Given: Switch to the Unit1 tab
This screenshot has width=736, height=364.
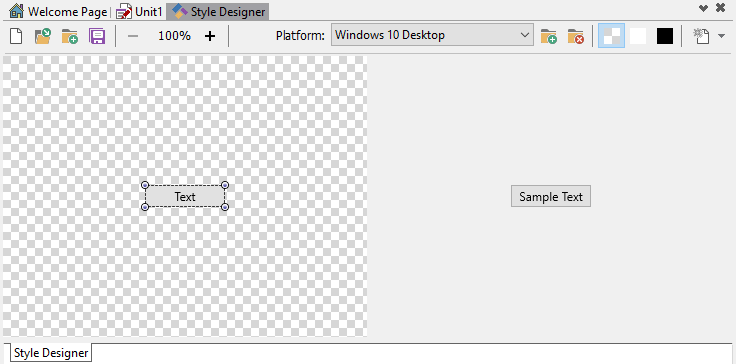Looking at the screenshot, I should click(x=139, y=11).
